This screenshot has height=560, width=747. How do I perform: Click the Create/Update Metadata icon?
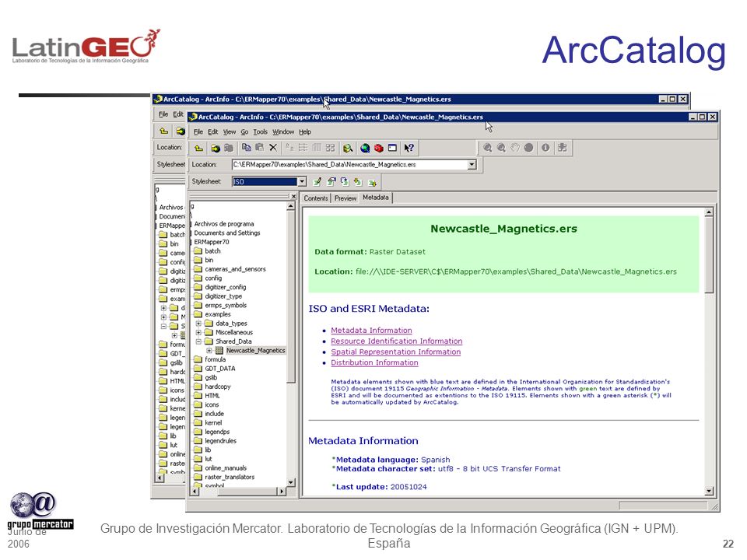345,181
